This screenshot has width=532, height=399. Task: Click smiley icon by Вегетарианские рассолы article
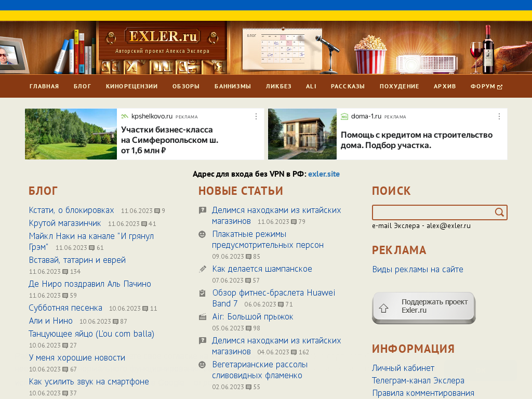click(202, 365)
